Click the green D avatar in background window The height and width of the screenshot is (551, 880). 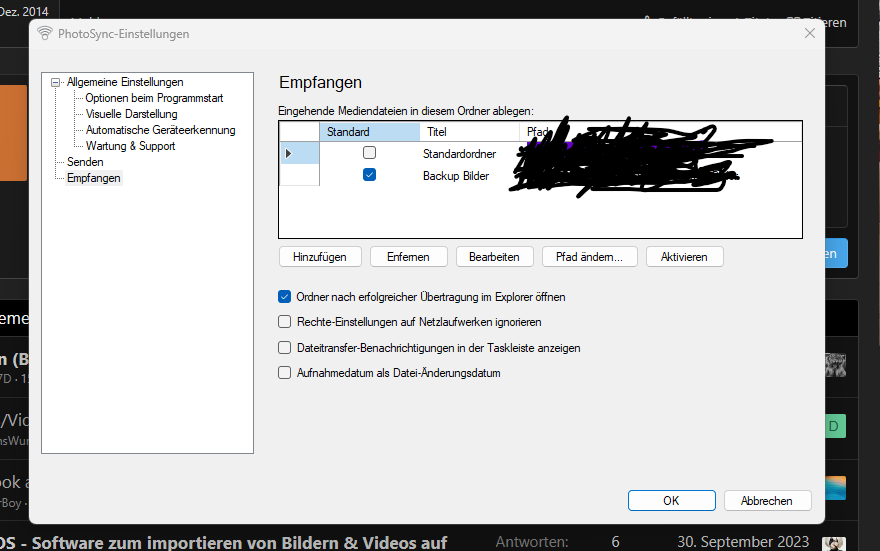(x=835, y=426)
